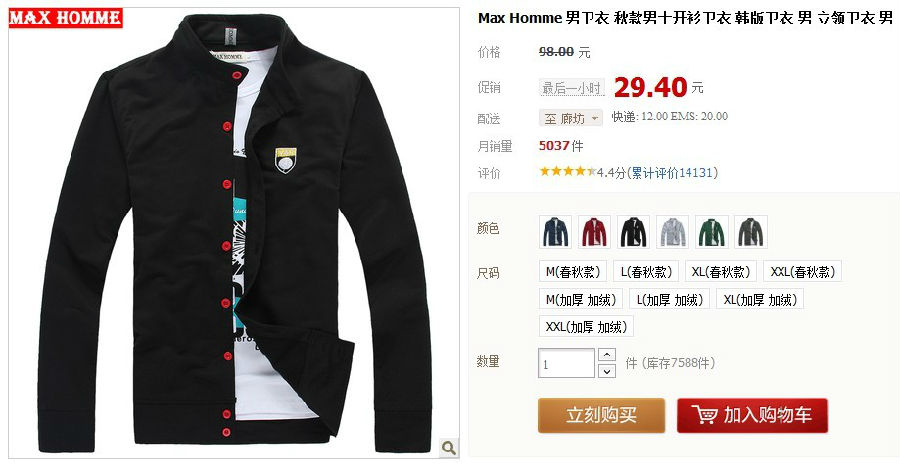Screen dimensions: 900x464
Task: Pick size XXL(加厚 加绒)
Action: [587, 327]
